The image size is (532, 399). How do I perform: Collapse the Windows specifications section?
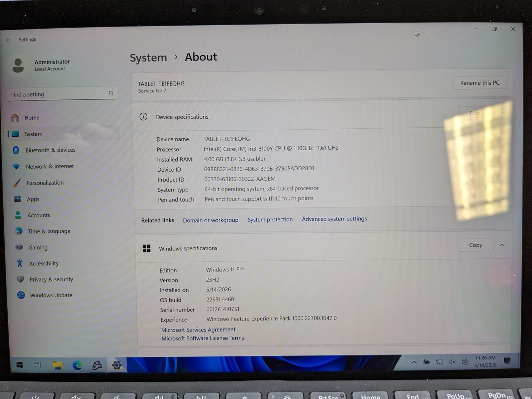click(502, 245)
